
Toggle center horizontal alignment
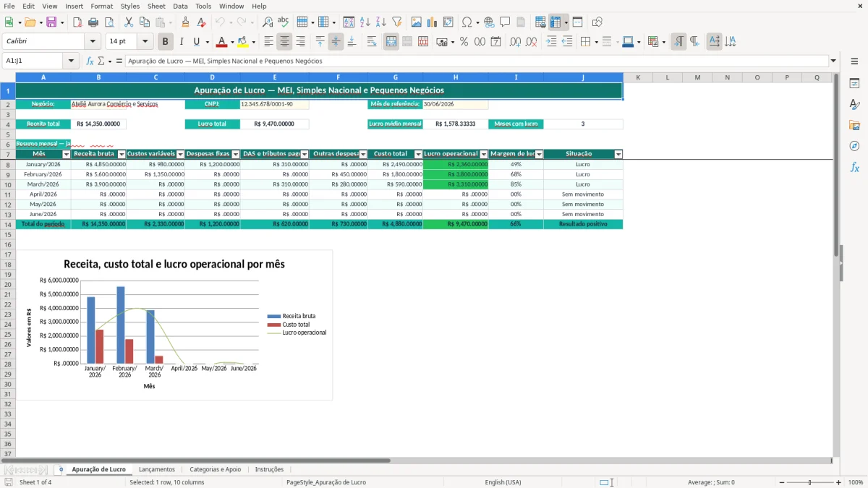point(285,42)
